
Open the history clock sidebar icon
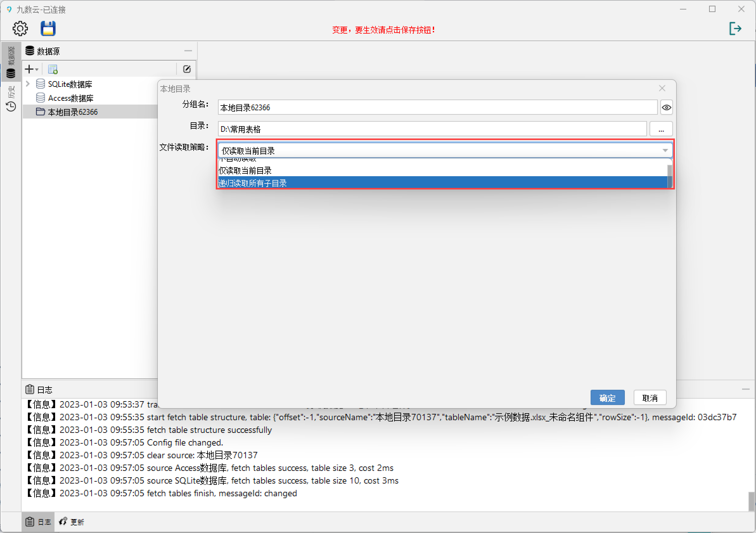11,106
